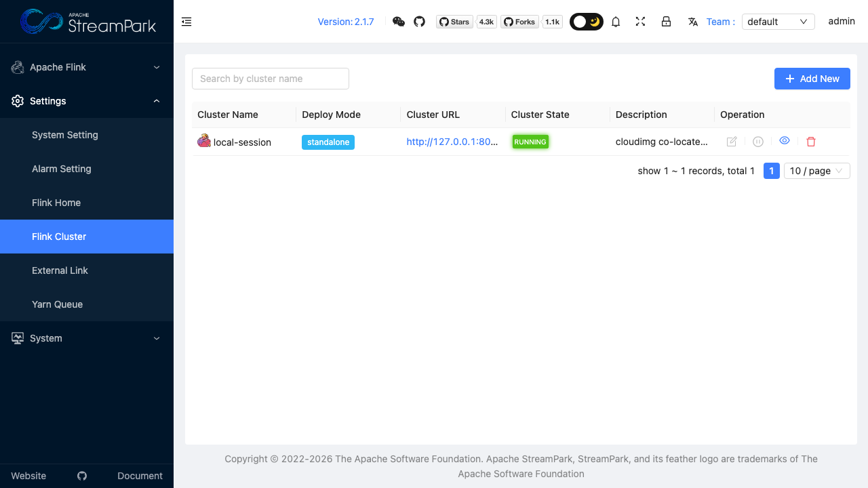The width and height of the screenshot is (868, 488).
Task: Click the Add New button
Action: click(812, 79)
